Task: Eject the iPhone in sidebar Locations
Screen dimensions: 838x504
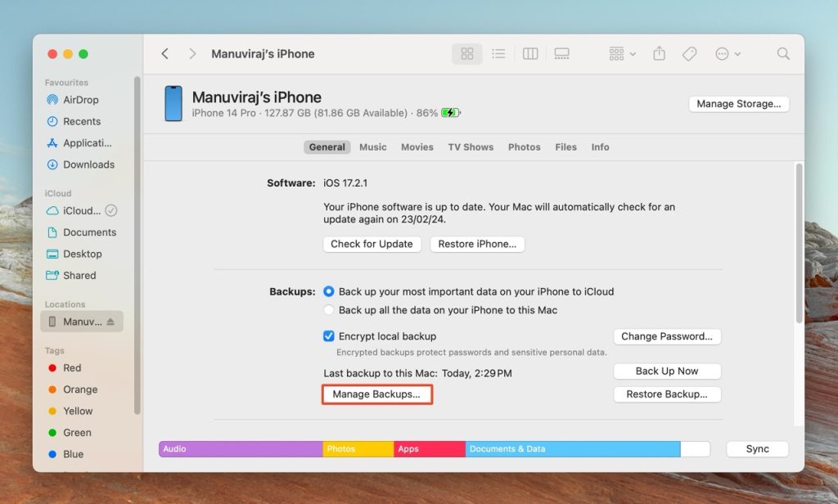Action: click(x=110, y=322)
